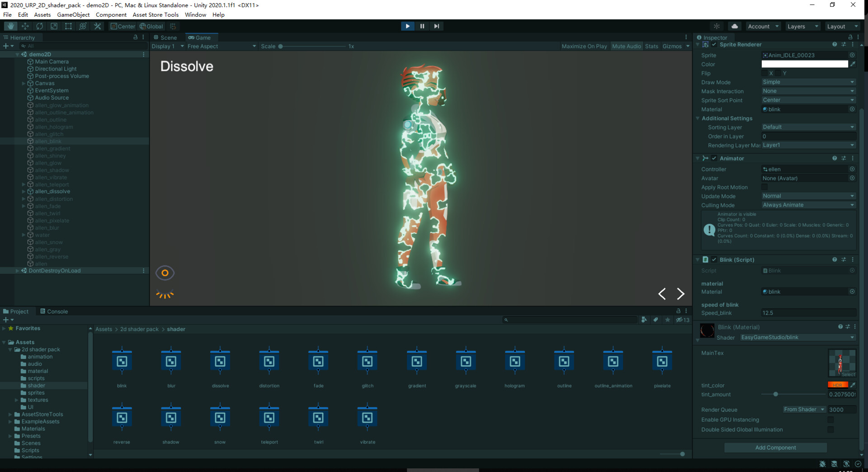868x472 pixels.
Task: Expand the allen_teleport hierarchy item
Action: (24, 184)
